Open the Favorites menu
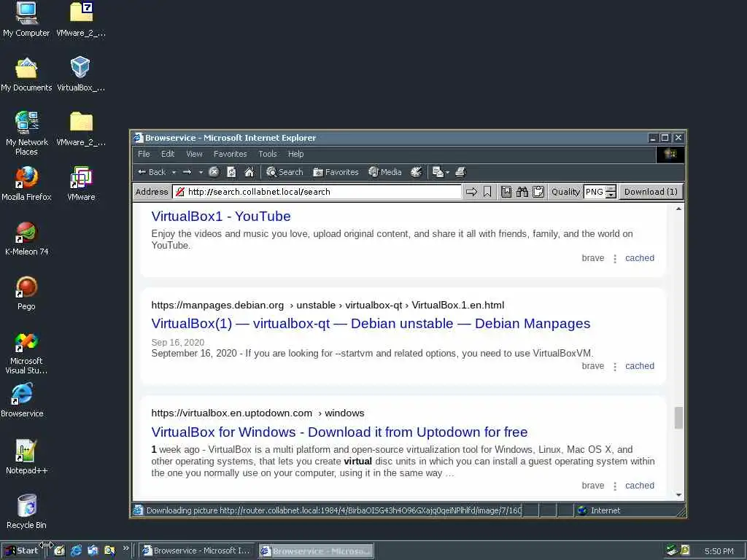This screenshot has width=747, height=560. pyautogui.click(x=230, y=154)
